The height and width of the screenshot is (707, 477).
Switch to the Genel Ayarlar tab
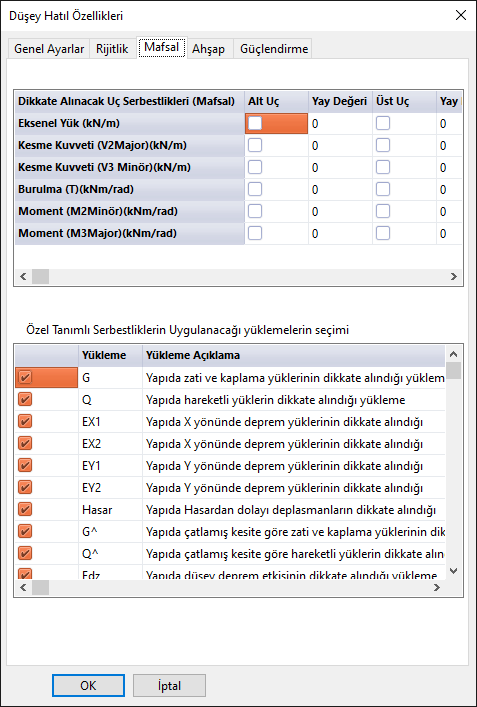pos(49,49)
